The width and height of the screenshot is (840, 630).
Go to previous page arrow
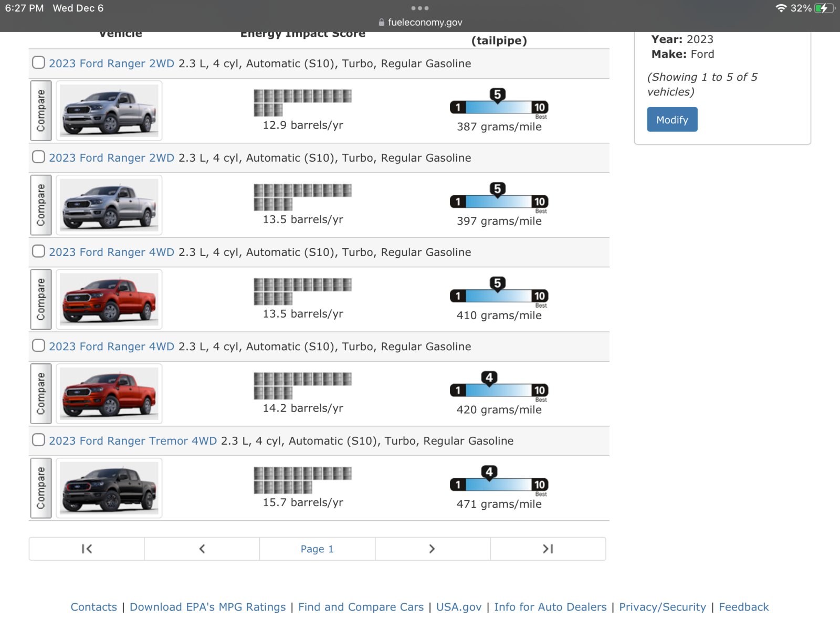click(x=202, y=549)
